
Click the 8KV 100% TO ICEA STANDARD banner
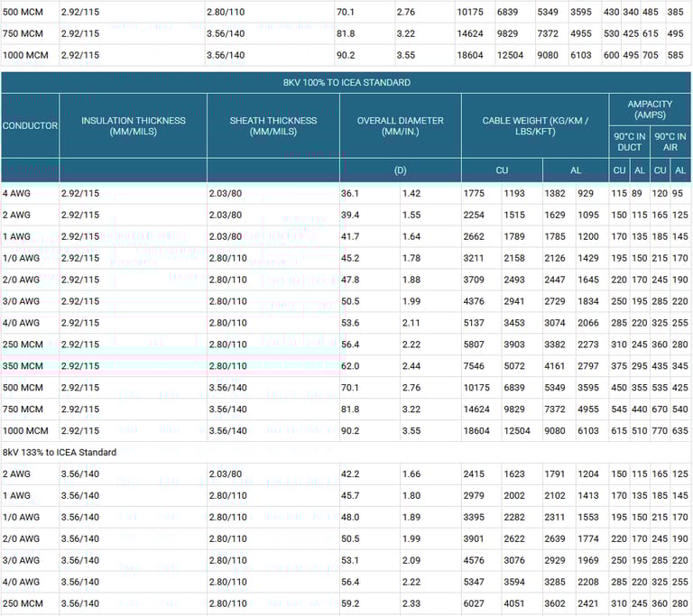click(x=346, y=82)
